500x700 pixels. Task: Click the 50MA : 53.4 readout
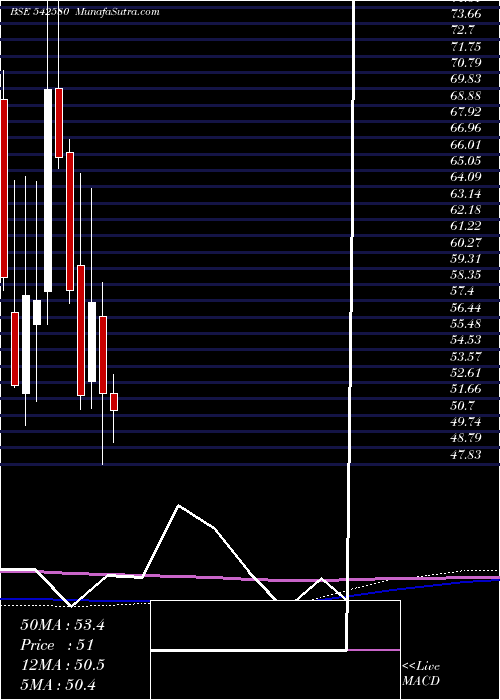62,625
